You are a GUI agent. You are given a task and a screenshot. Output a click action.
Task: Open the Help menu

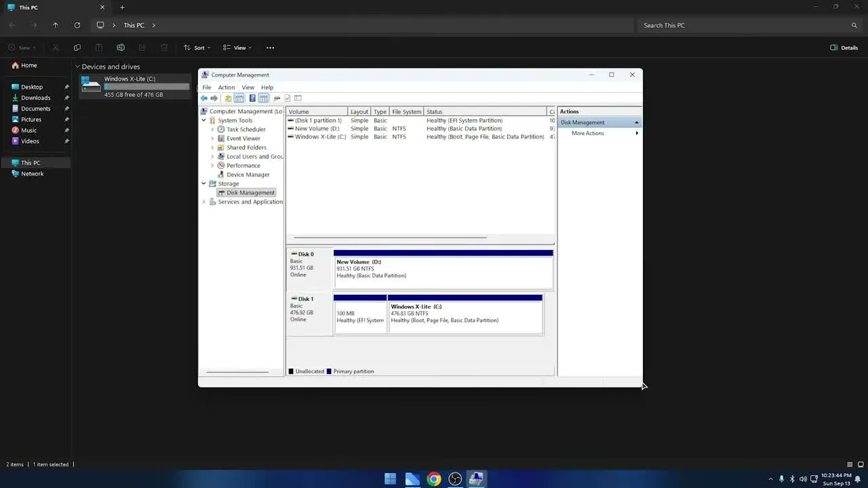point(267,87)
